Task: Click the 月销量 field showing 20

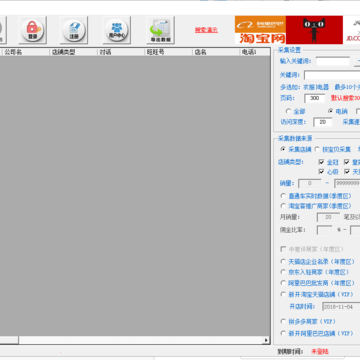Action: [328, 217]
